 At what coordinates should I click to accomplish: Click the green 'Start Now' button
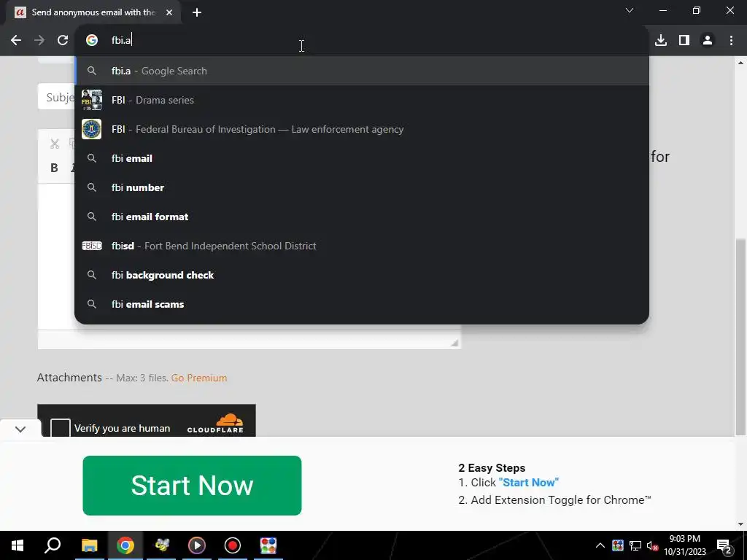(x=192, y=485)
